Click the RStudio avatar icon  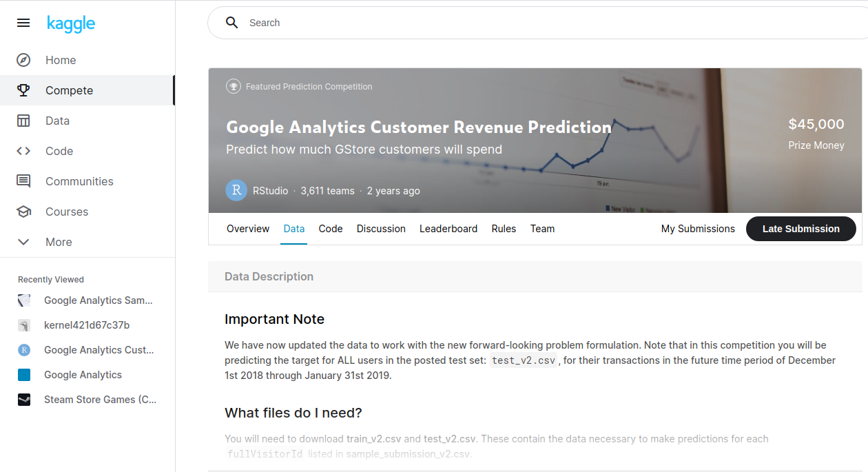pyautogui.click(x=236, y=191)
